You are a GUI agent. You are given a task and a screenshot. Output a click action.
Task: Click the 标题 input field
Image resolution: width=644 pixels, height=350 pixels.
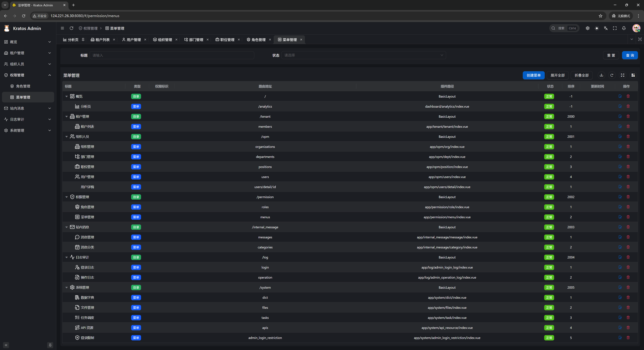point(172,55)
